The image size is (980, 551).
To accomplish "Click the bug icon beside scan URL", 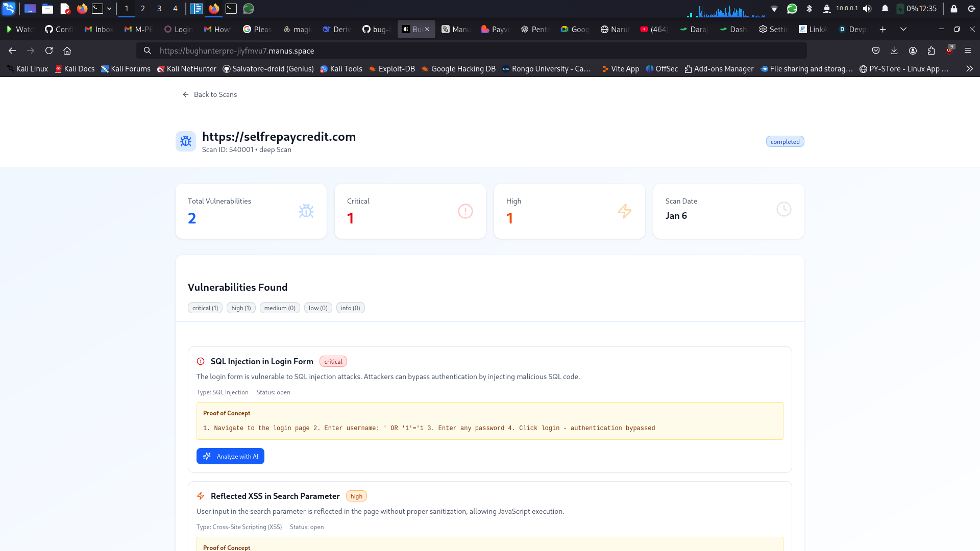I will tap(186, 141).
